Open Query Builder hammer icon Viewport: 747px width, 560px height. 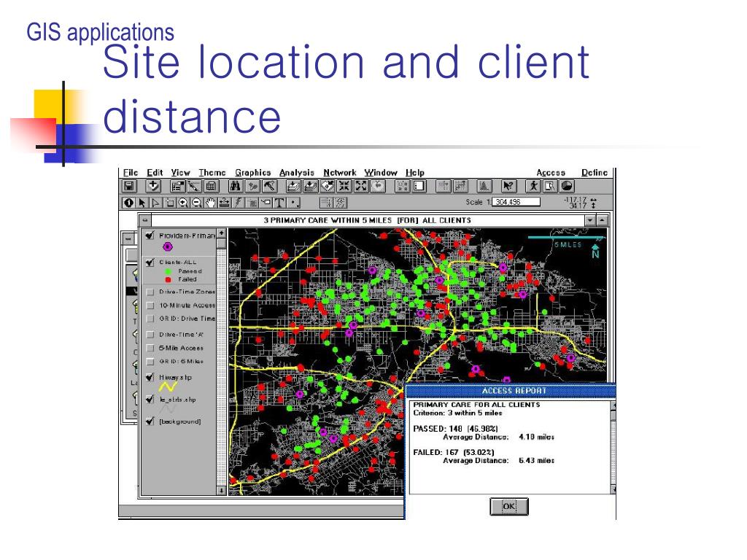pyautogui.click(x=270, y=186)
